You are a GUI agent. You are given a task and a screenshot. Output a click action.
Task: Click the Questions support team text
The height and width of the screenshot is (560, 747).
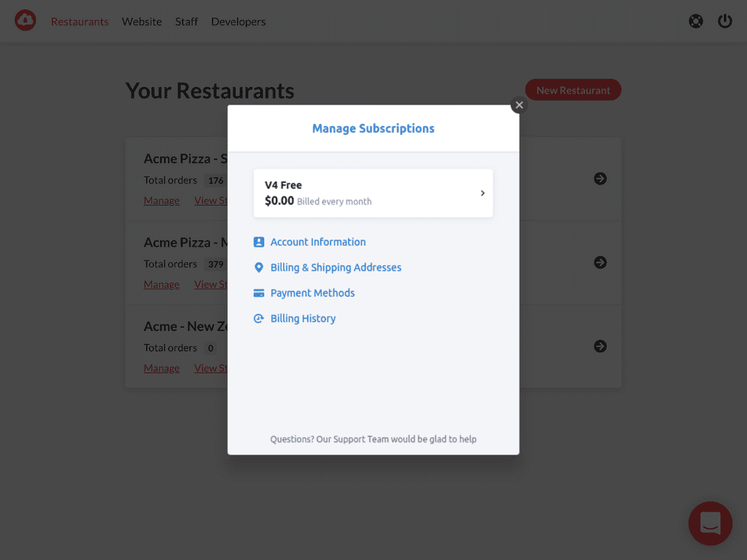[373, 439]
